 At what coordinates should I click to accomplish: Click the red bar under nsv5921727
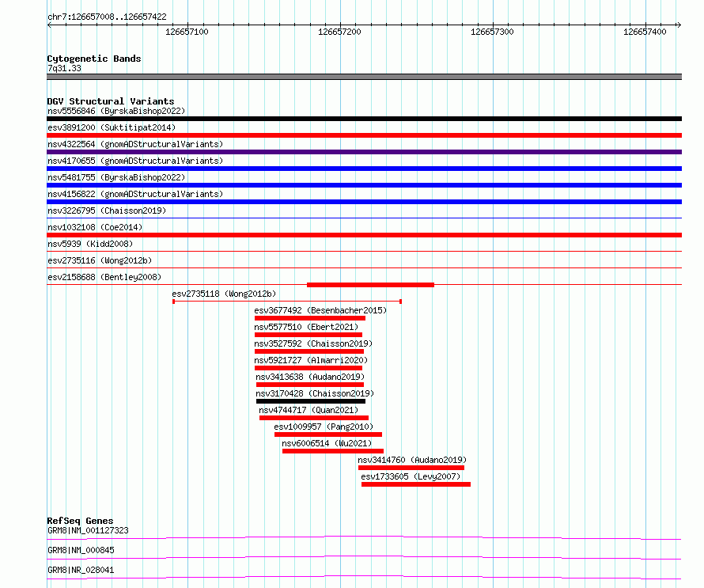308,368
